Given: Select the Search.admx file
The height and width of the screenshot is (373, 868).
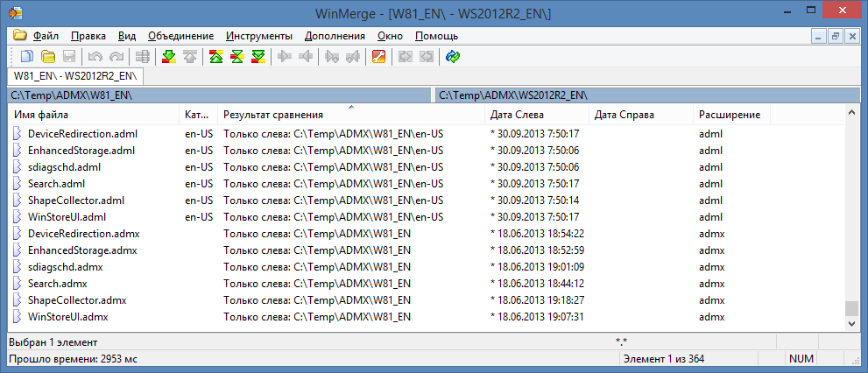Looking at the screenshot, I should 58,284.
